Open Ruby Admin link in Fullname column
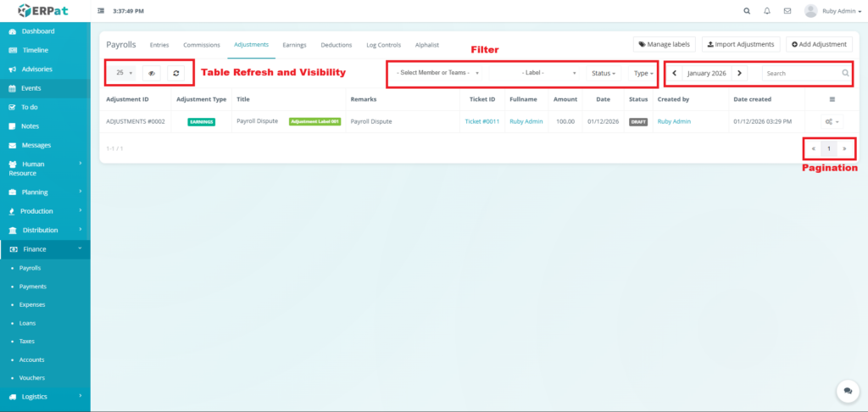The height and width of the screenshot is (412, 868). click(526, 121)
